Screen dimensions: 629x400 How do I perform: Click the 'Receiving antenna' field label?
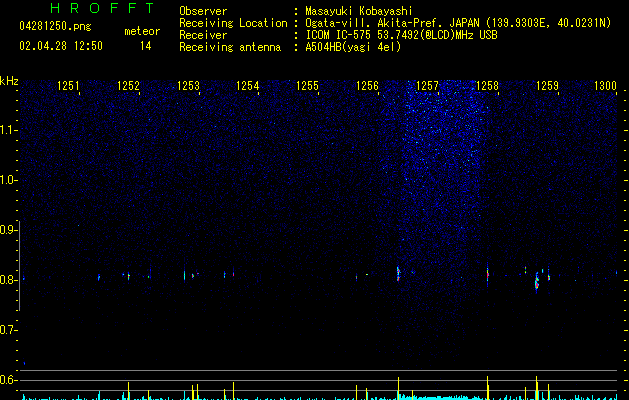[230, 47]
